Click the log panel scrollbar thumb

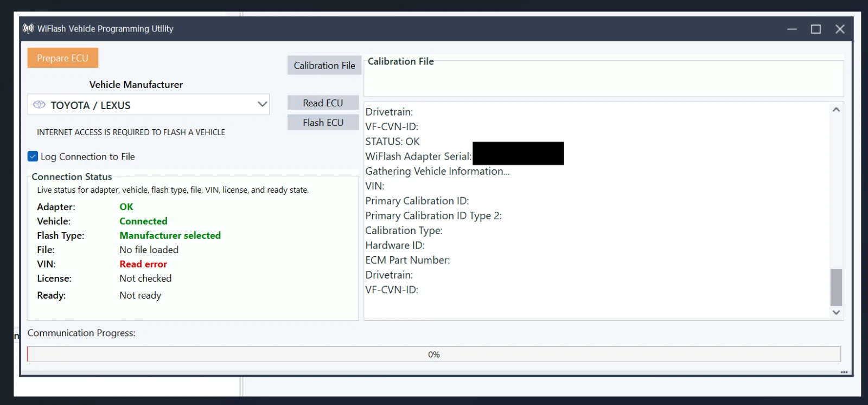click(x=836, y=287)
